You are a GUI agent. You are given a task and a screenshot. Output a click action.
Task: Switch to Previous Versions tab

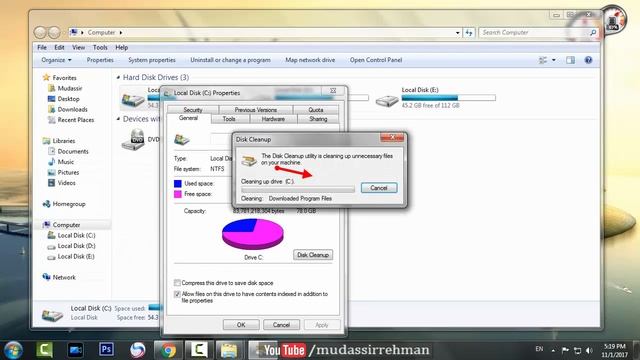pos(256,110)
